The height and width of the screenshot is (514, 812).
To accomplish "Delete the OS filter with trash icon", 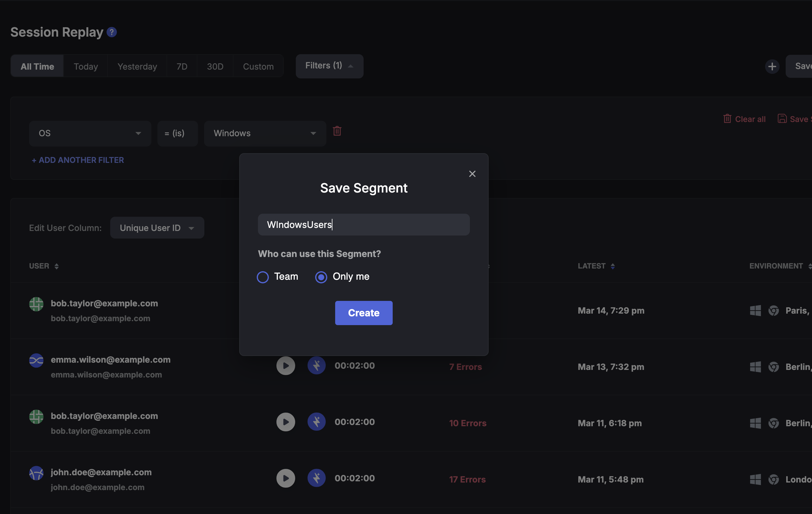I will (x=337, y=131).
